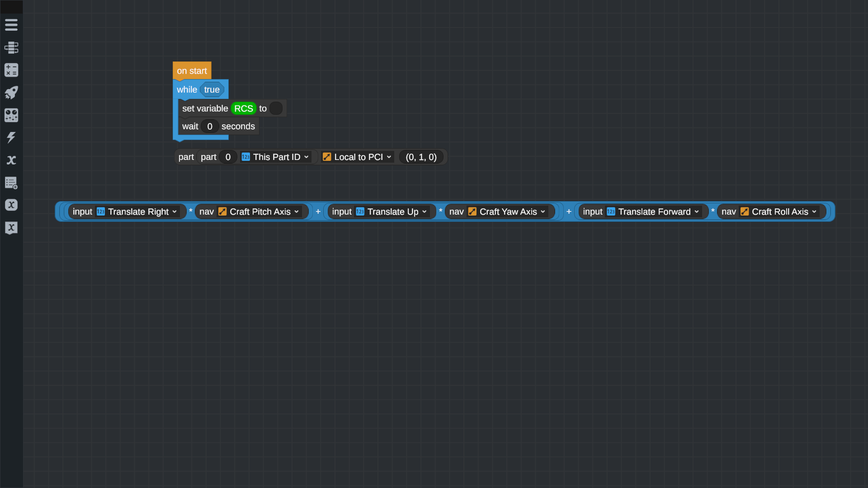Open the 'Craft Pitch Axis' nav dropdown
Screen dimensions: 868x488
tap(259, 211)
